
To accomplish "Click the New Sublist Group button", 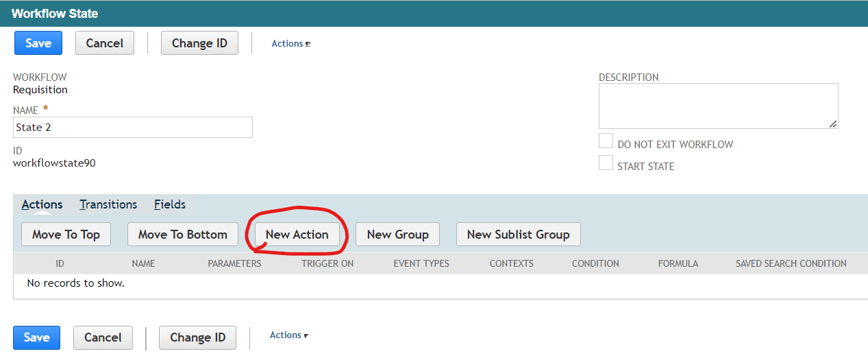I will click(x=519, y=235).
